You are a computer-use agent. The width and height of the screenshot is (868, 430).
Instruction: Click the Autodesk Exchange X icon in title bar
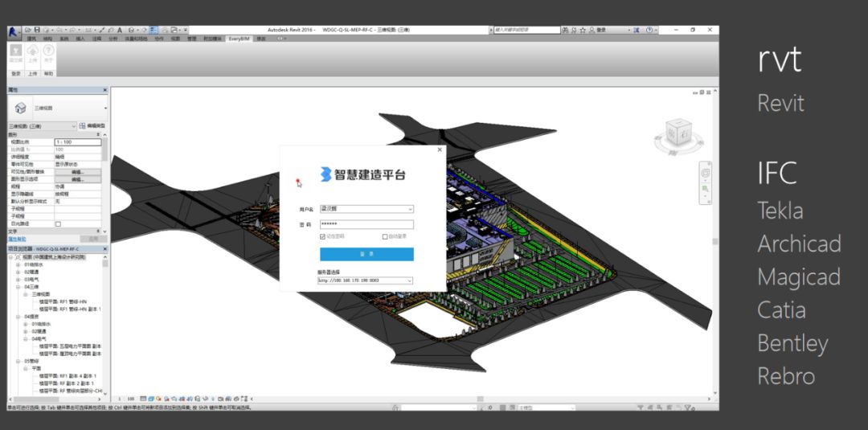point(637,30)
